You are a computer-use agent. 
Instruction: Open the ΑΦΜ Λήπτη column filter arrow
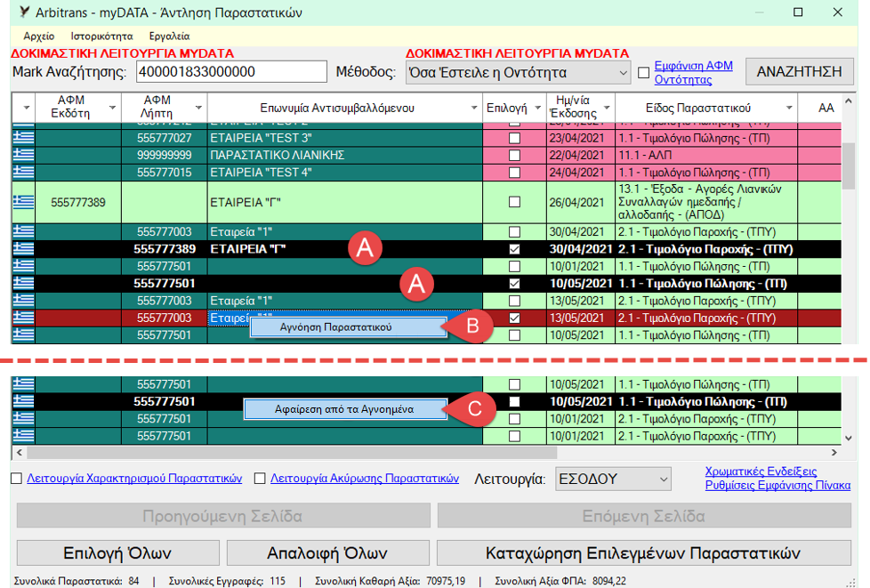198,108
